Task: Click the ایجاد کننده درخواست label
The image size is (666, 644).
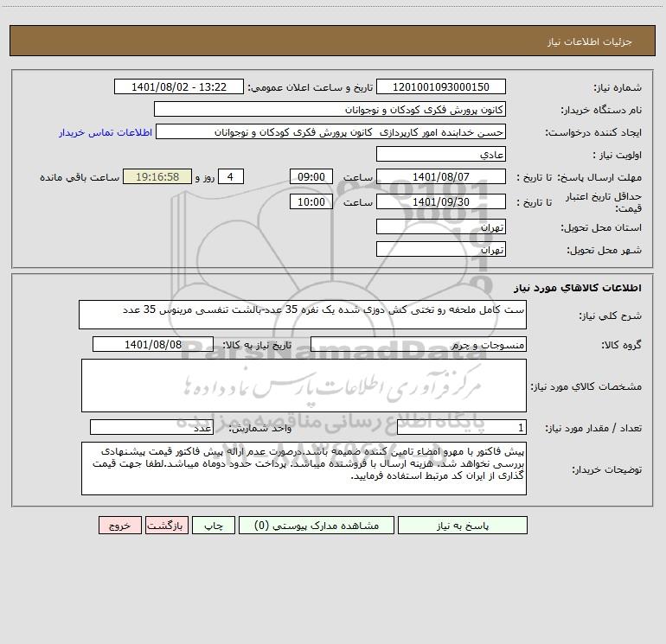Action: coord(593,132)
